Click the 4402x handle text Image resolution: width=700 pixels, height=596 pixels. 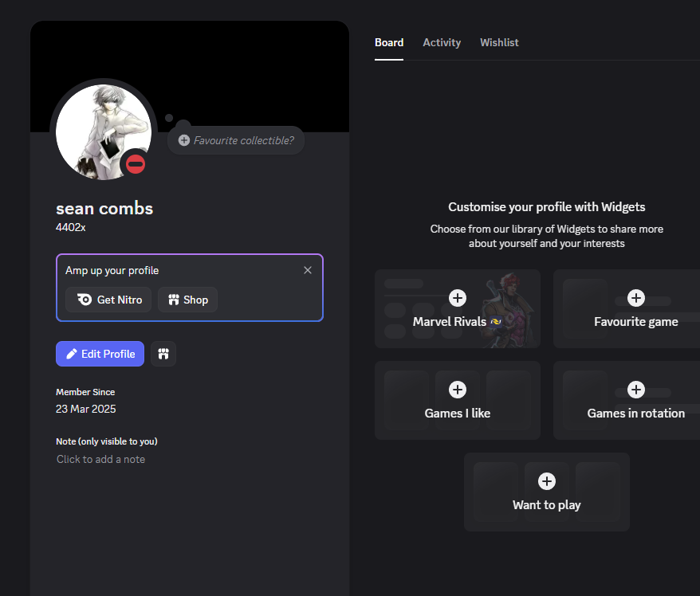(x=70, y=228)
